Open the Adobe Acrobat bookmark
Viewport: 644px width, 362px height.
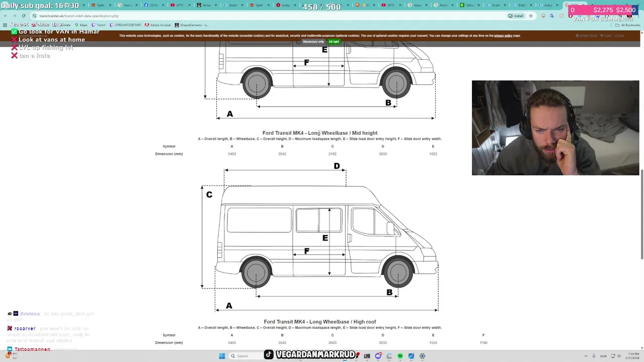(x=158, y=25)
